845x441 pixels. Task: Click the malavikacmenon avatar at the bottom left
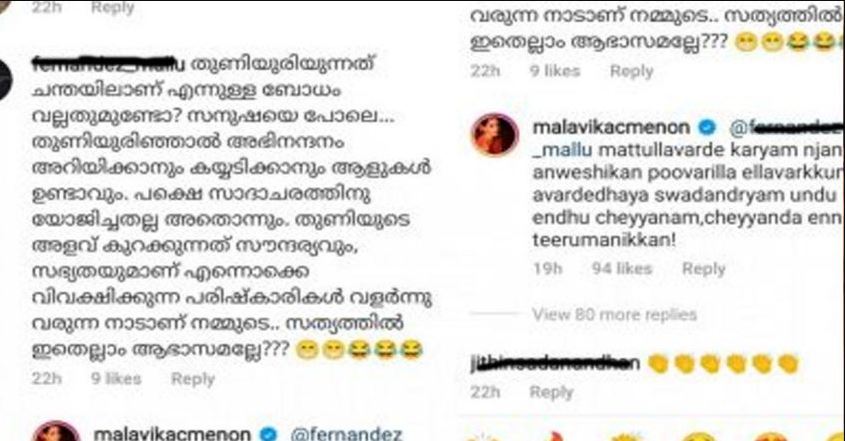coord(57,431)
